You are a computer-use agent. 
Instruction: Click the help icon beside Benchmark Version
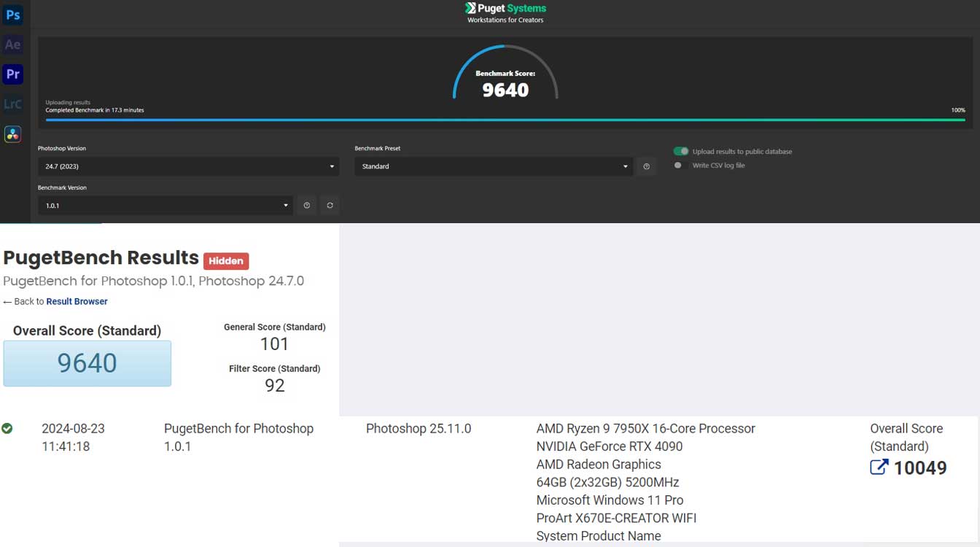307,206
